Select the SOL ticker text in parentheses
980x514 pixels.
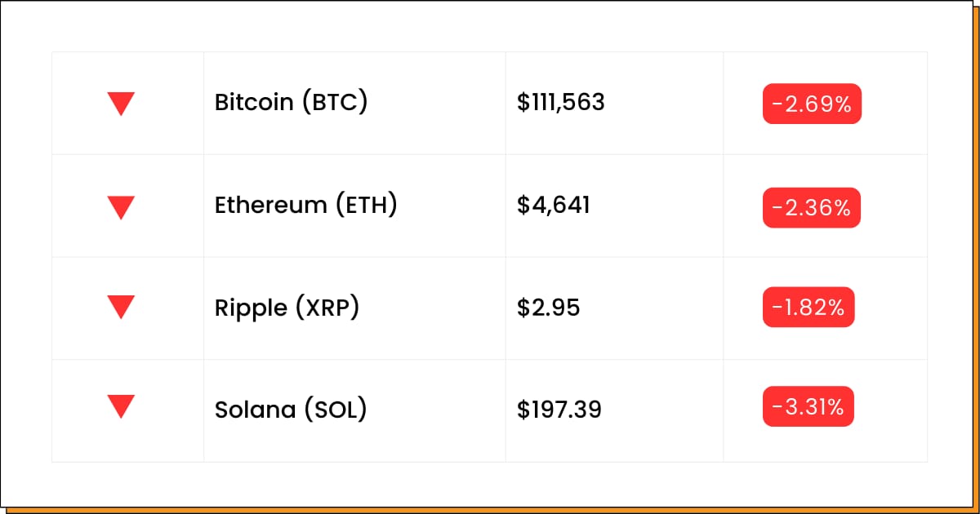tap(335, 410)
